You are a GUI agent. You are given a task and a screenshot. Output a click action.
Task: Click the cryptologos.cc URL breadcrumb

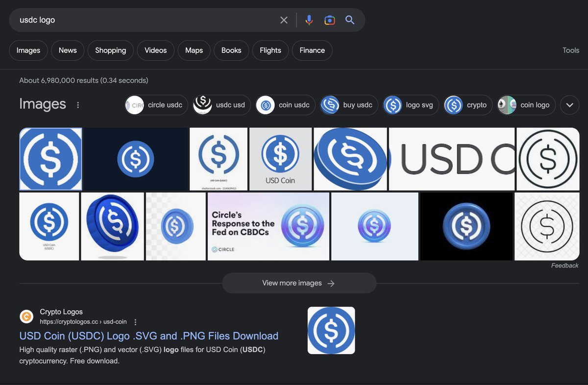click(x=83, y=322)
